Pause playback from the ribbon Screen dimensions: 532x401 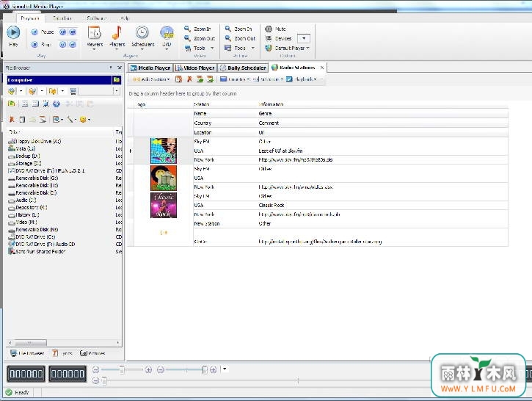tap(43, 32)
